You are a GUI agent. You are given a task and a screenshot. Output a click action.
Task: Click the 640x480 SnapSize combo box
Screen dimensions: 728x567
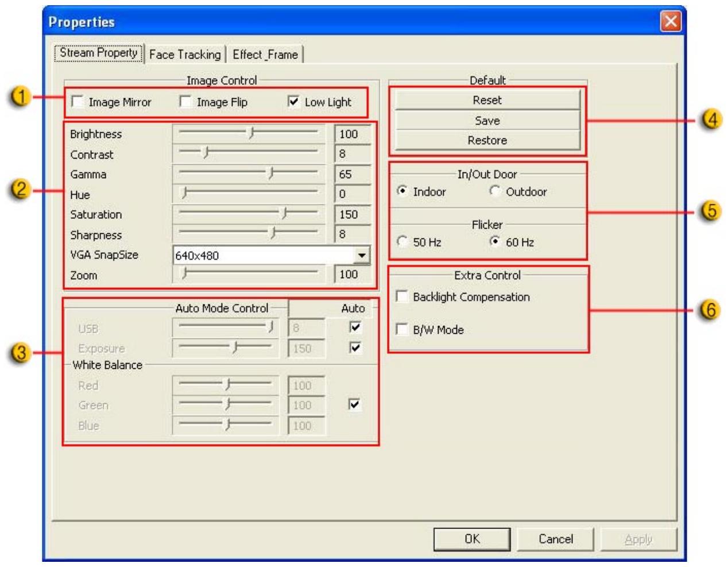(x=271, y=255)
